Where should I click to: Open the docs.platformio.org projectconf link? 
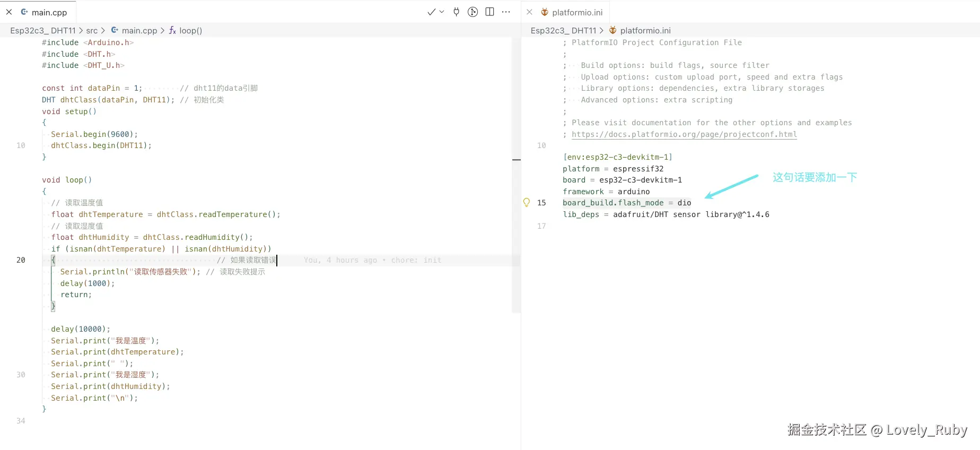click(x=684, y=134)
